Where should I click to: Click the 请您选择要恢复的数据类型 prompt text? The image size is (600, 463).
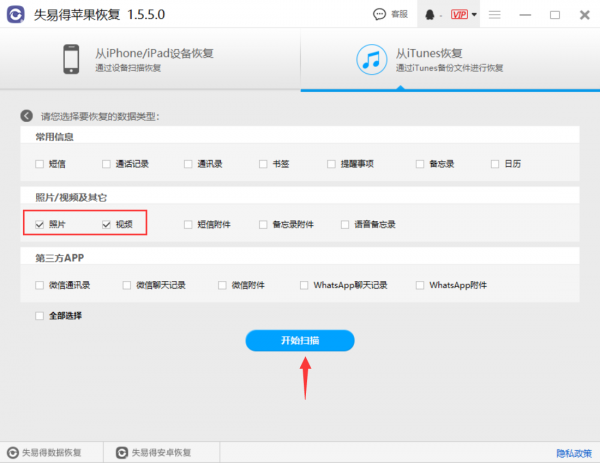pyautogui.click(x=100, y=116)
